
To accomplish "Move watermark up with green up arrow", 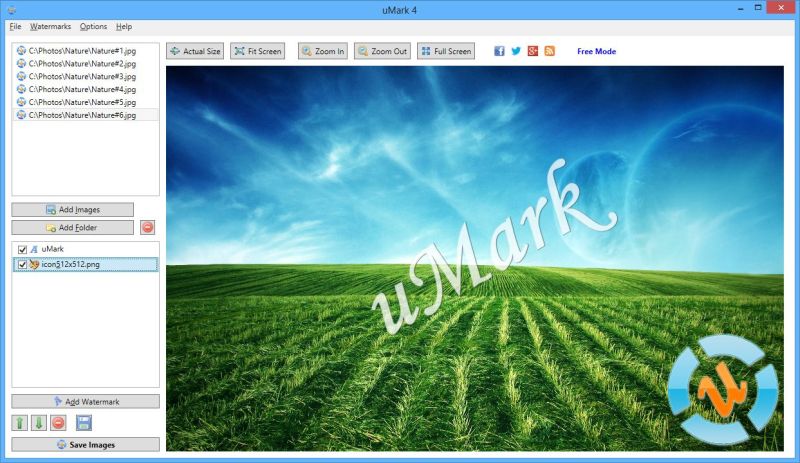I will click(x=20, y=423).
